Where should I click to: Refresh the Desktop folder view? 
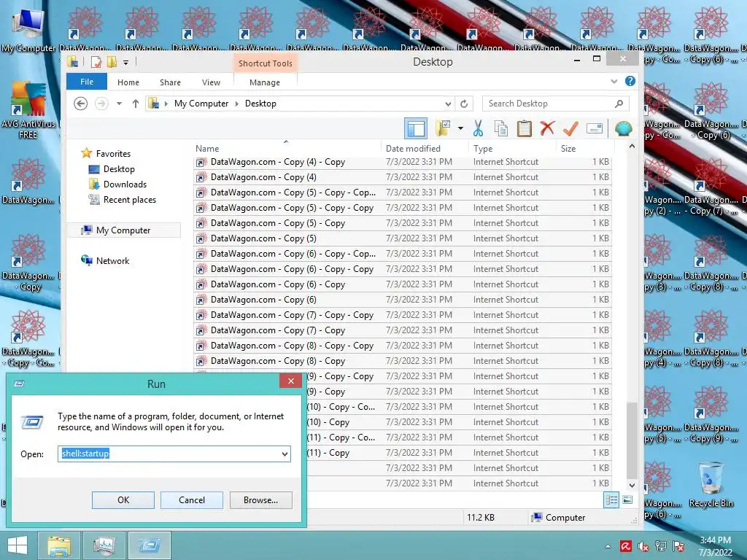464,104
